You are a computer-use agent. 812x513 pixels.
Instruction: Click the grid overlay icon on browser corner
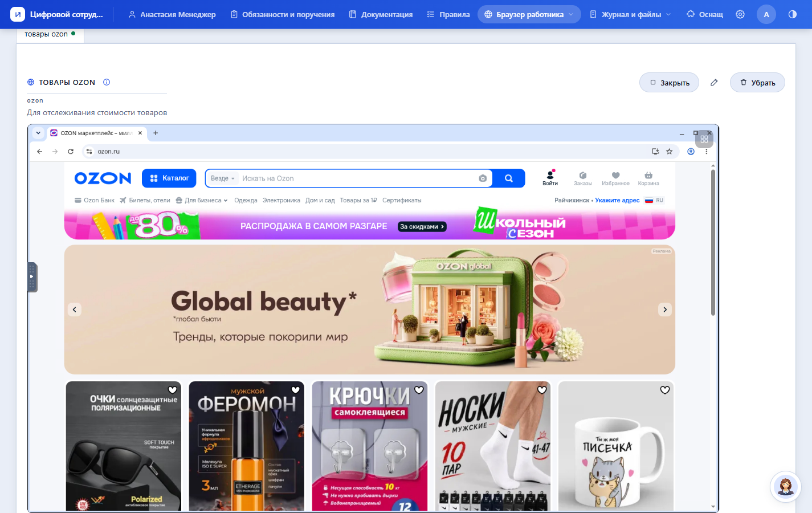tap(704, 139)
